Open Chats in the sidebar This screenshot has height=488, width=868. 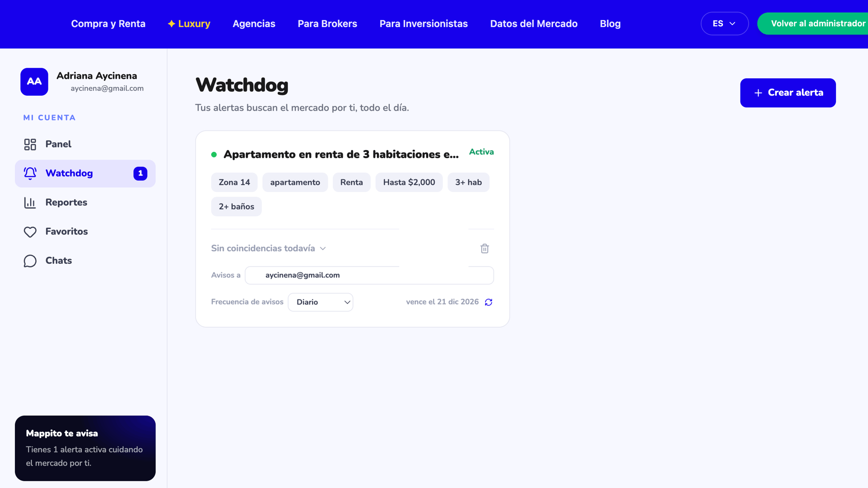click(85, 261)
